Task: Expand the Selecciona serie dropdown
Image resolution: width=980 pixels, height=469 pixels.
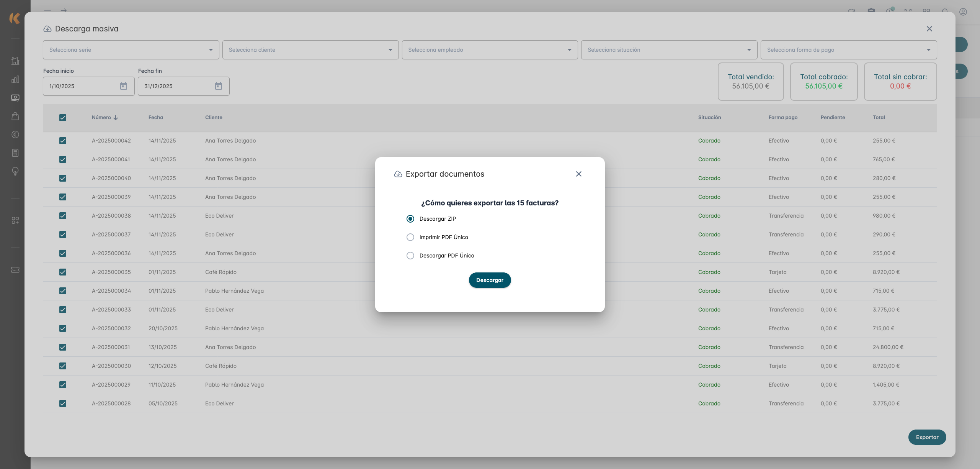Action: click(131, 50)
